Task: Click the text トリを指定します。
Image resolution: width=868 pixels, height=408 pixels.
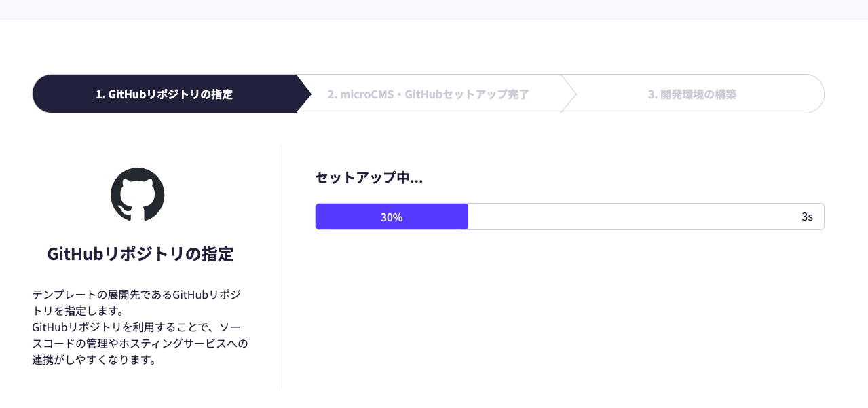Action: pos(77,311)
